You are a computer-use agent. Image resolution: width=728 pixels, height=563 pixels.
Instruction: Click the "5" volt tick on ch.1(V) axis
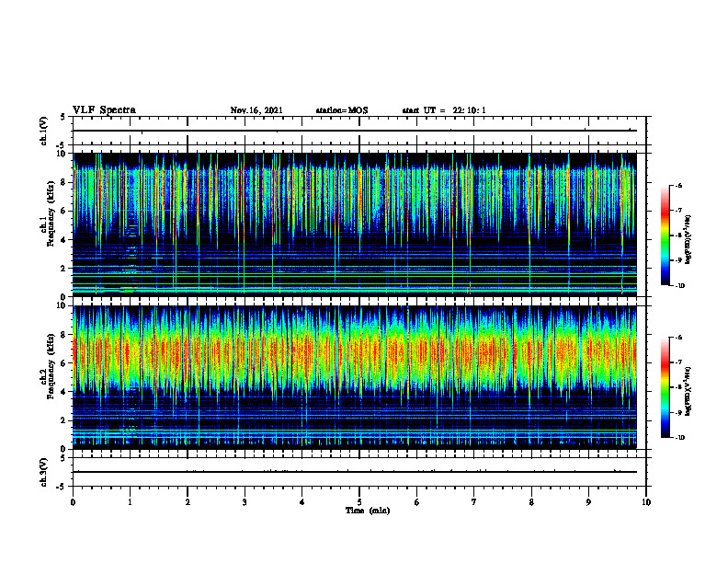tap(63, 117)
